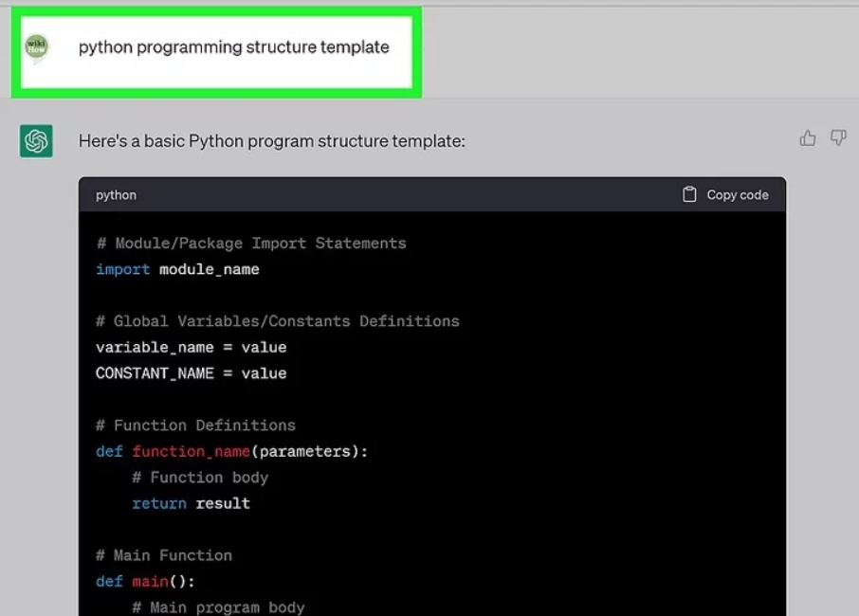Viewport: 859px width, 616px height.
Task: Click the "# Function body" comment
Action: click(199, 478)
